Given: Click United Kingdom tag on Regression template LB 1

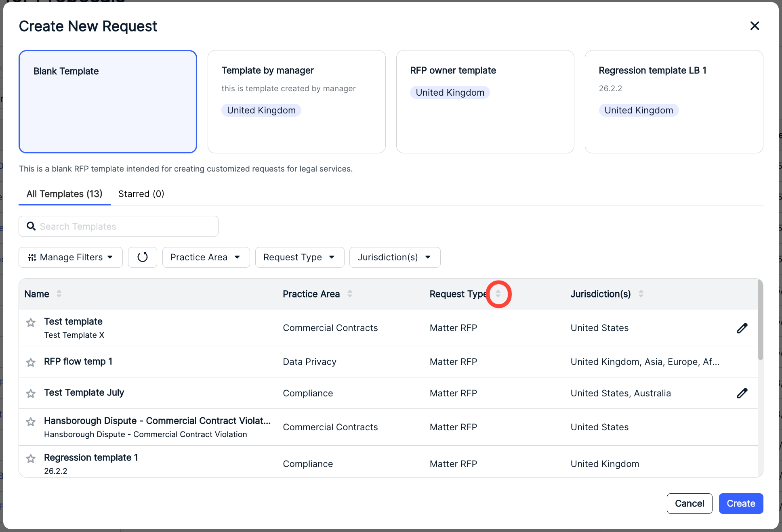Looking at the screenshot, I should (639, 110).
